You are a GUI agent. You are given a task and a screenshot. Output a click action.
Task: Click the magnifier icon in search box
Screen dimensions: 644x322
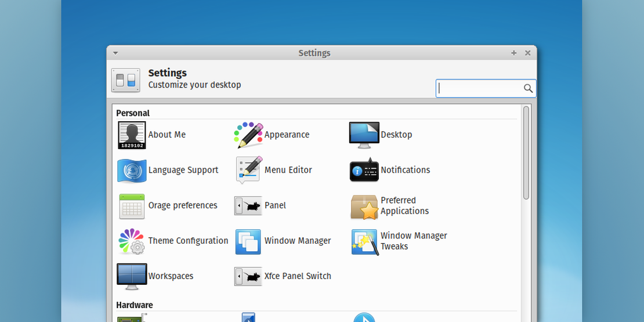pyautogui.click(x=528, y=88)
